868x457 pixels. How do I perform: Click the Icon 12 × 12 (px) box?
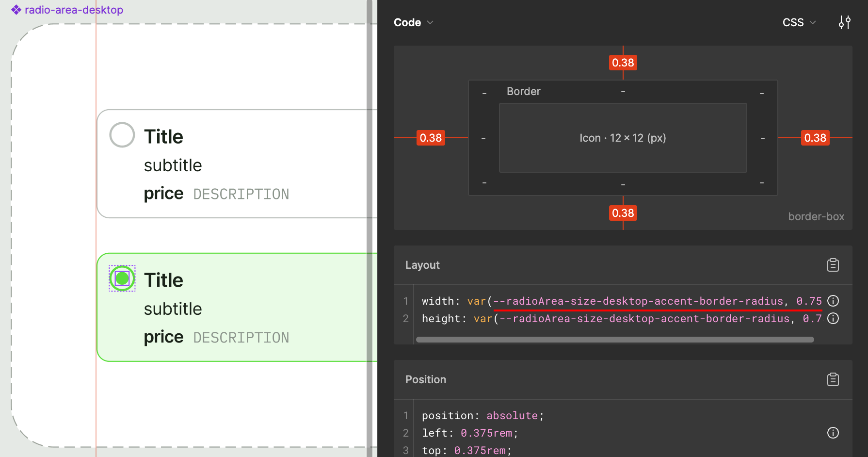pos(623,138)
